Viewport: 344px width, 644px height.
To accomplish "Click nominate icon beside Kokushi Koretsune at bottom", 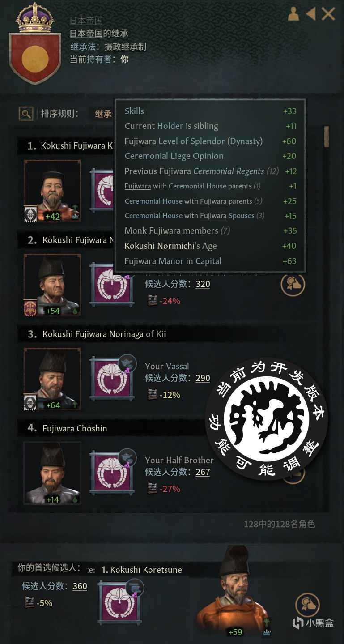I will coord(307,605).
